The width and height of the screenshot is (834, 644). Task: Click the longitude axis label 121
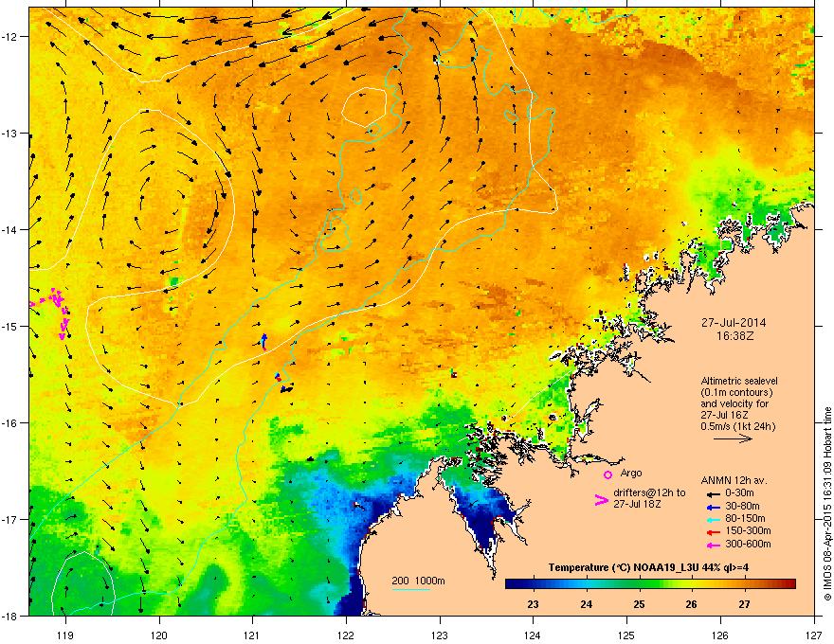point(252,635)
